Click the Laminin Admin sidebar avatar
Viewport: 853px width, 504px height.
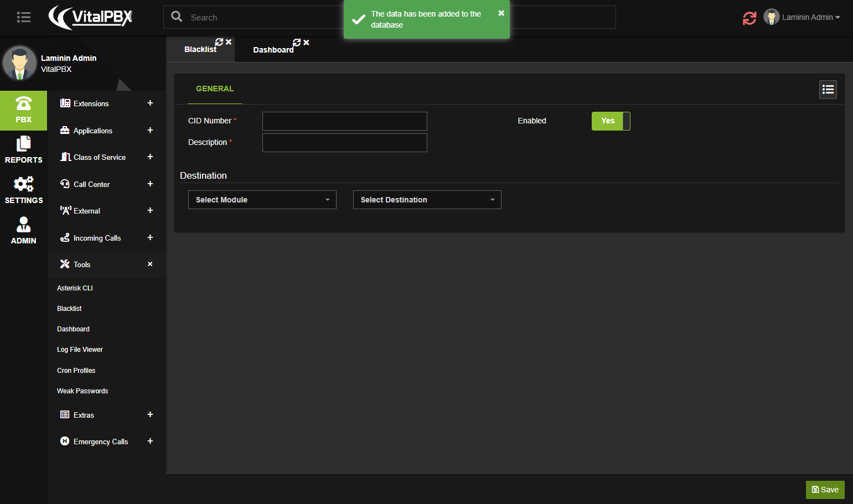20,63
